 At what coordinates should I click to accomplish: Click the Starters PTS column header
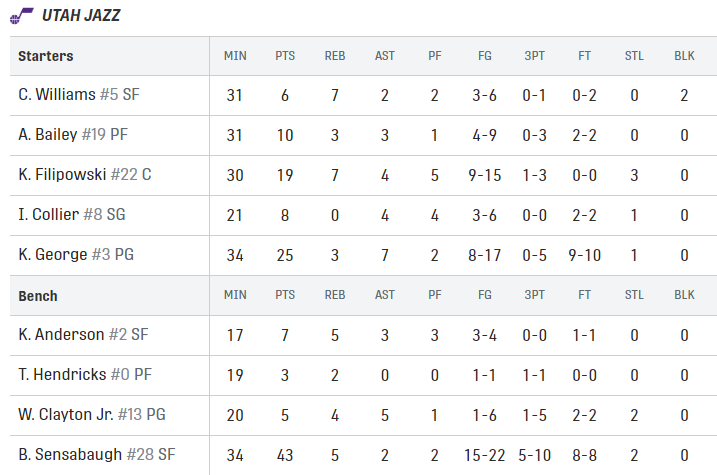[285, 56]
